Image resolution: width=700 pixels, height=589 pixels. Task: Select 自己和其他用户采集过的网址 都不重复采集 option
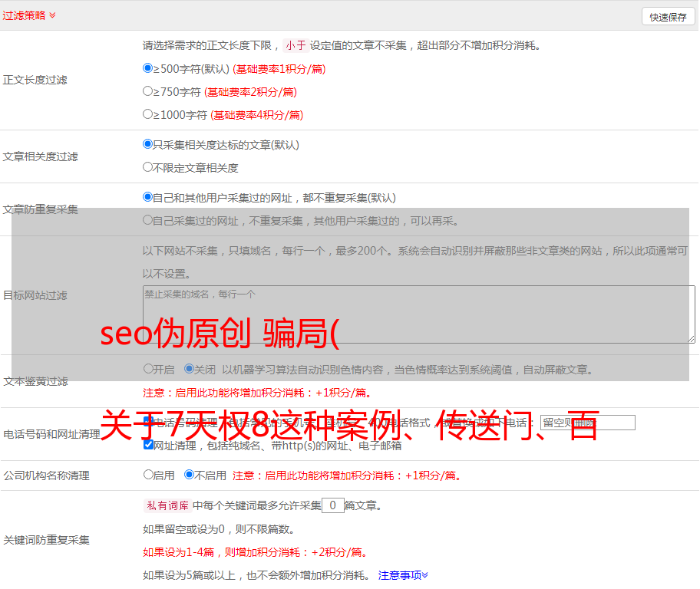point(148,197)
